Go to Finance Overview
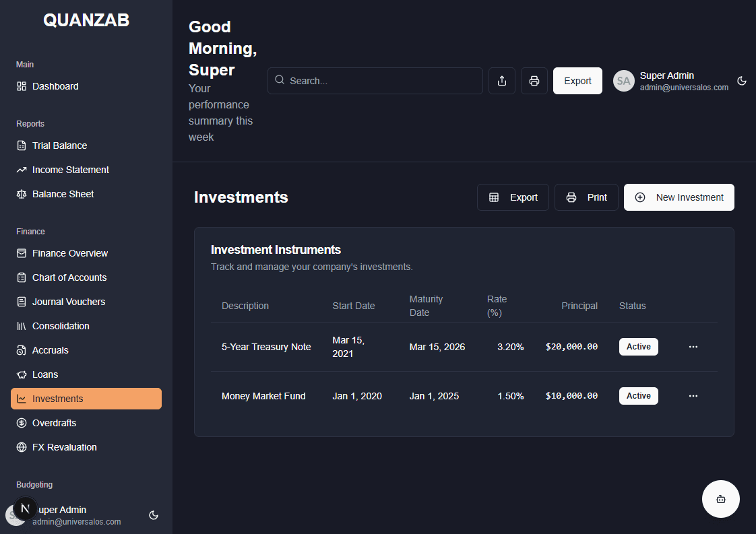This screenshot has height=534, width=756. click(86, 253)
